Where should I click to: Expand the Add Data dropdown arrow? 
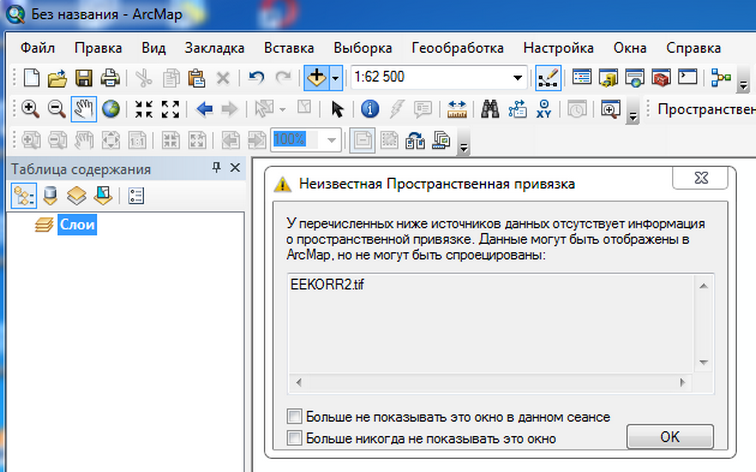pos(336,77)
